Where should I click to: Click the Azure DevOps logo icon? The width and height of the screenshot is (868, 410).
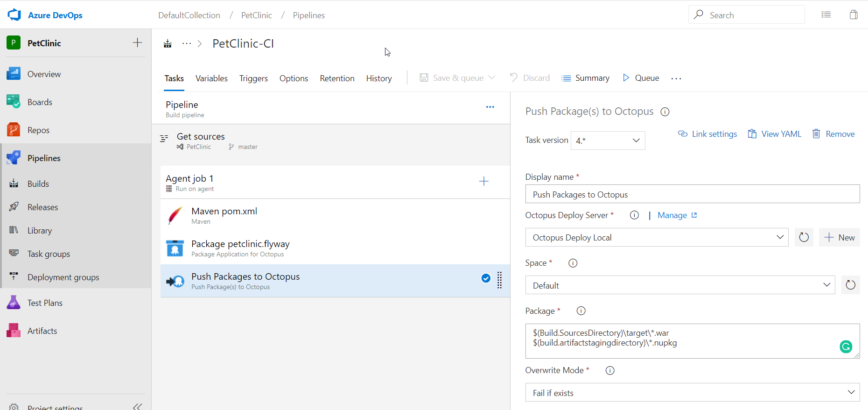tap(14, 15)
